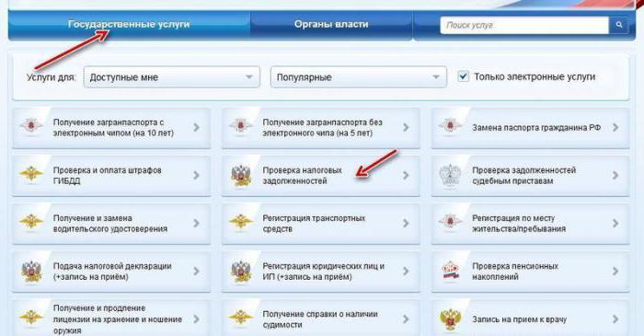Expand chevron of загранпаспорт на 10 лет
This screenshot has height=336, width=644.
click(x=197, y=127)
